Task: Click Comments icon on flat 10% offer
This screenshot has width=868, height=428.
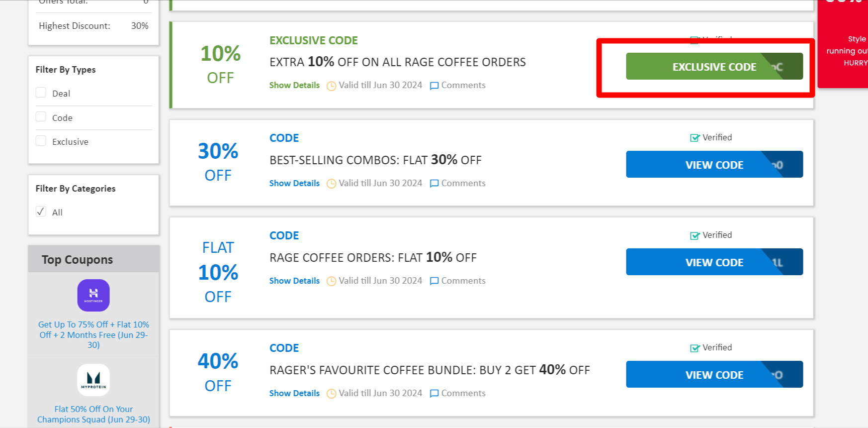Action: (434, 281)
